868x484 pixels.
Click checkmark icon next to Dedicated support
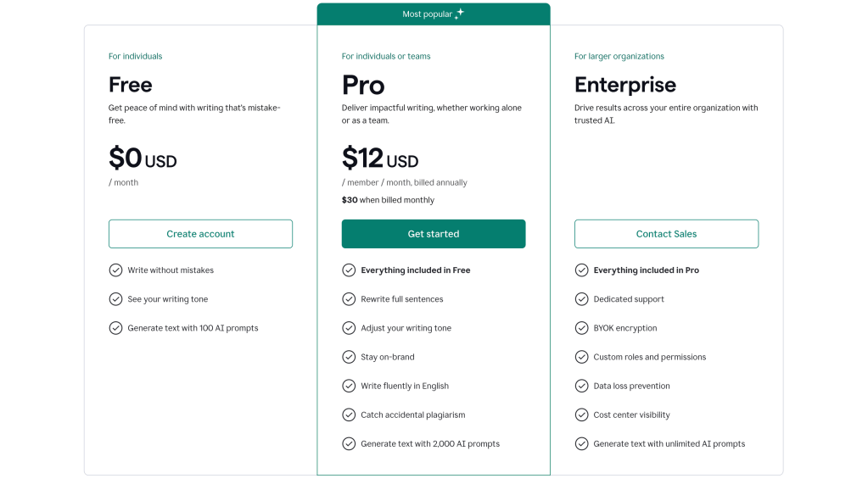point(581,299)
